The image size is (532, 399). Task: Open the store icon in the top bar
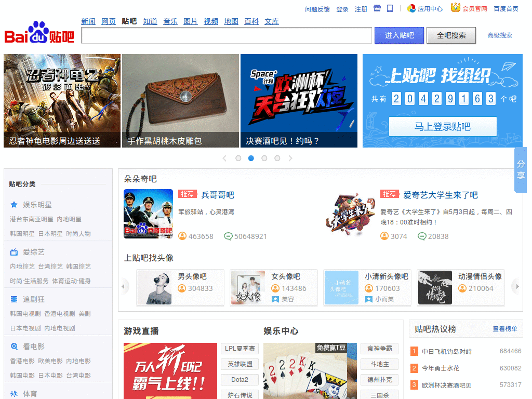click(x=377, y=8)
